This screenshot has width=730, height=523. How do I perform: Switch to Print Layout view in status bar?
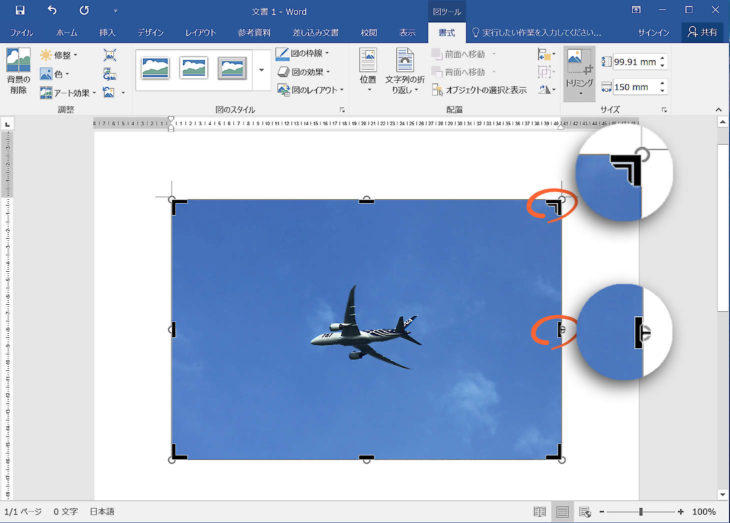(x=563, y=512)
